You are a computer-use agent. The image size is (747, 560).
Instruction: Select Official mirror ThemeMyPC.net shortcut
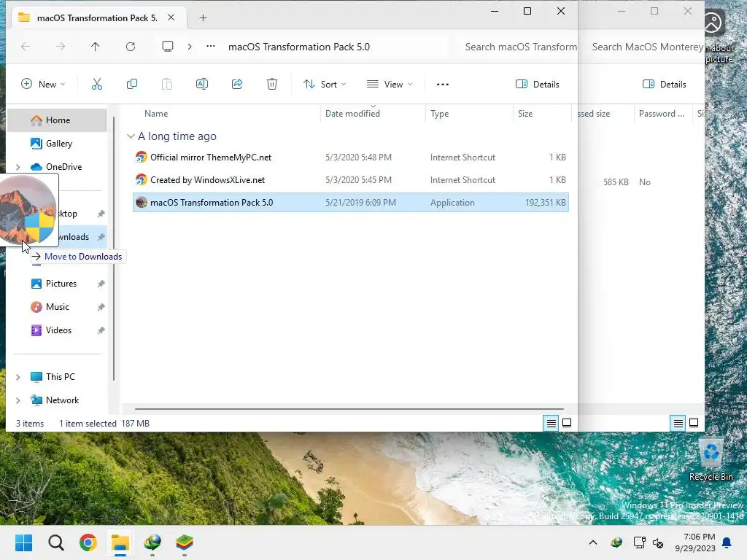[x=351, y=157]
